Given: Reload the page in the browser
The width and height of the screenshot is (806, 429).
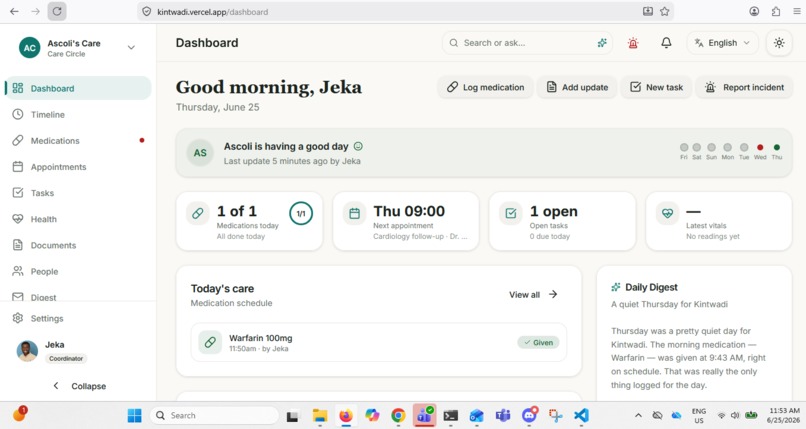Looking at the screenshot, I should pos(57,11).
